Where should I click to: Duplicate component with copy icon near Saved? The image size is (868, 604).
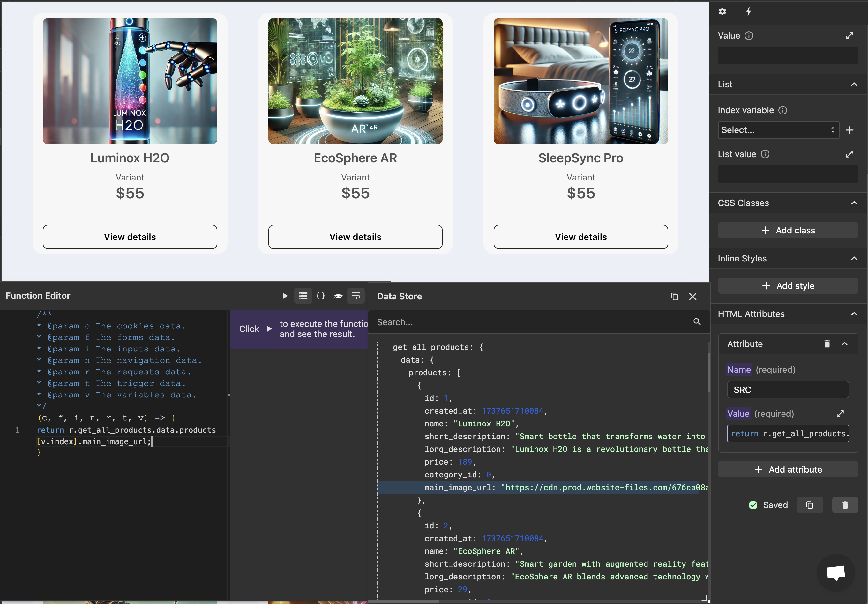[x=810, y=505]
